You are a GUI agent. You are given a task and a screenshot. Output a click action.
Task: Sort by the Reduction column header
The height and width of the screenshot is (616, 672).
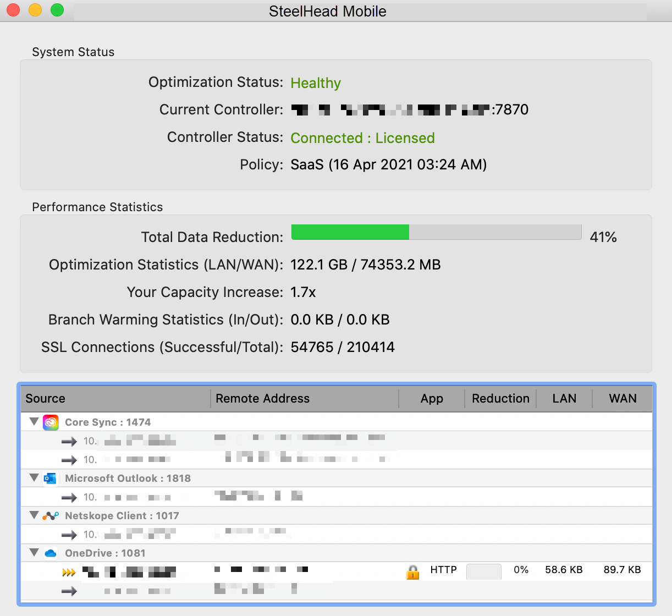pos(500,399)
